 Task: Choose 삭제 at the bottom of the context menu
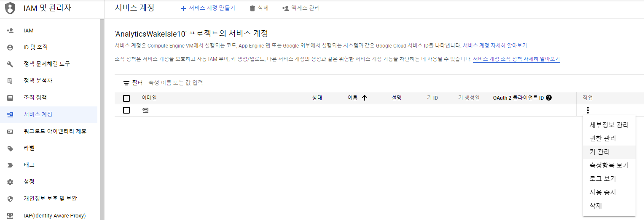coord(609,206)
